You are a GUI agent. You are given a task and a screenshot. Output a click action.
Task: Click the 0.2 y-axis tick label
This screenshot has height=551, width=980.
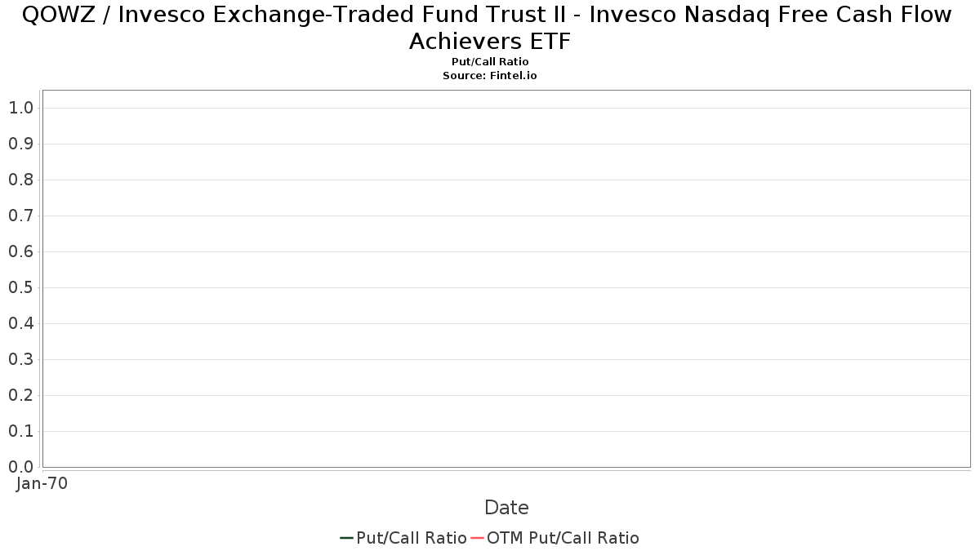point(20,395)
